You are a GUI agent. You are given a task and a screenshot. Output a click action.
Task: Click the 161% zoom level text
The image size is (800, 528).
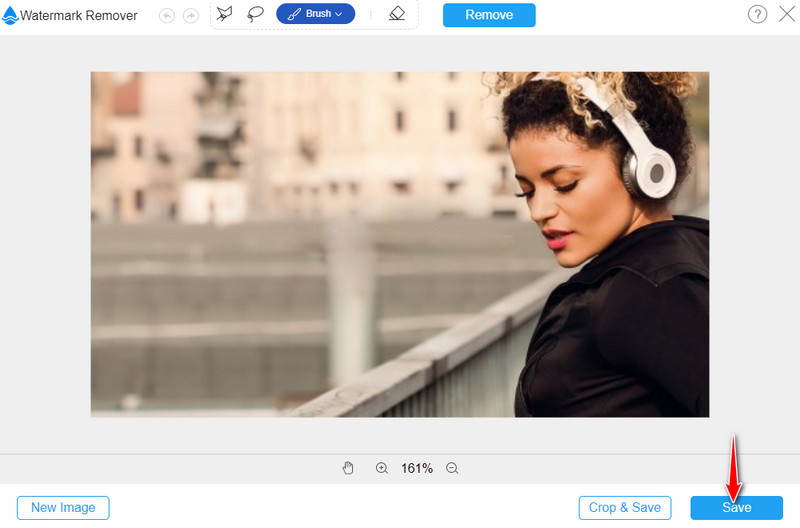point(416,468)
